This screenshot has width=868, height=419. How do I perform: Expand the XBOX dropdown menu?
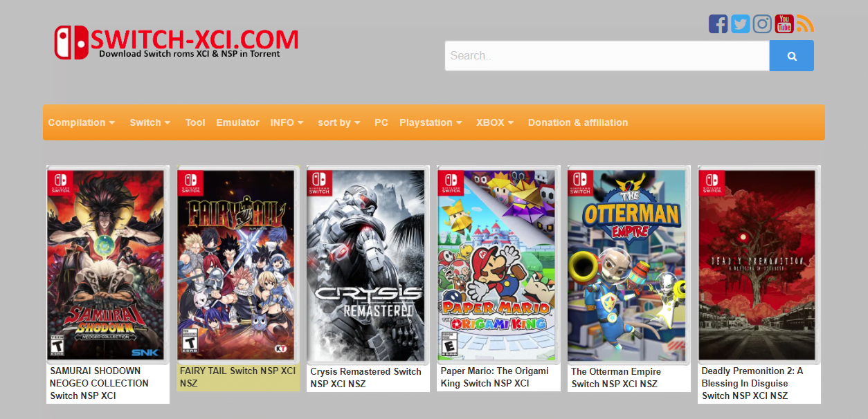(496, 122)
